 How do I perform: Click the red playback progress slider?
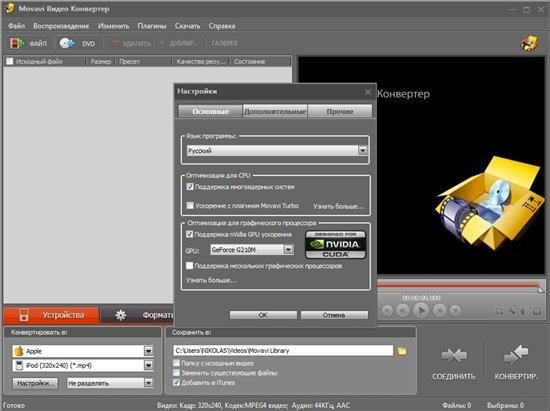point(459,286)
